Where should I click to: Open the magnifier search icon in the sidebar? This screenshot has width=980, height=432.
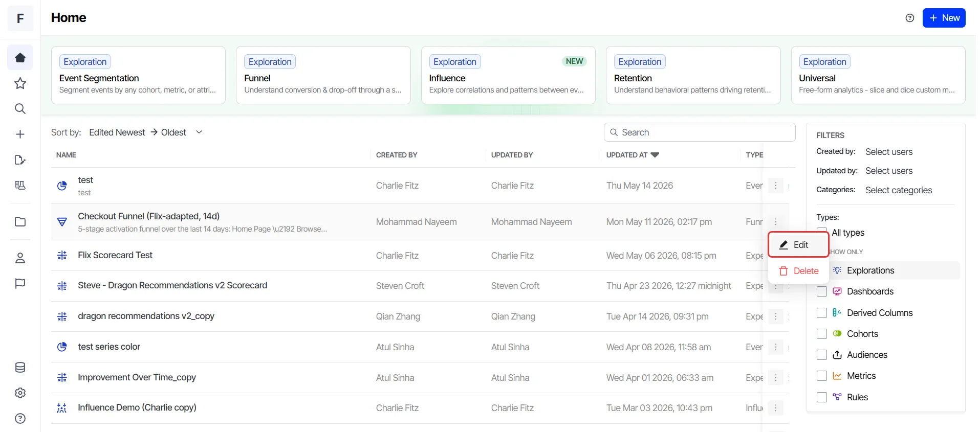click(x=20, y=109)
